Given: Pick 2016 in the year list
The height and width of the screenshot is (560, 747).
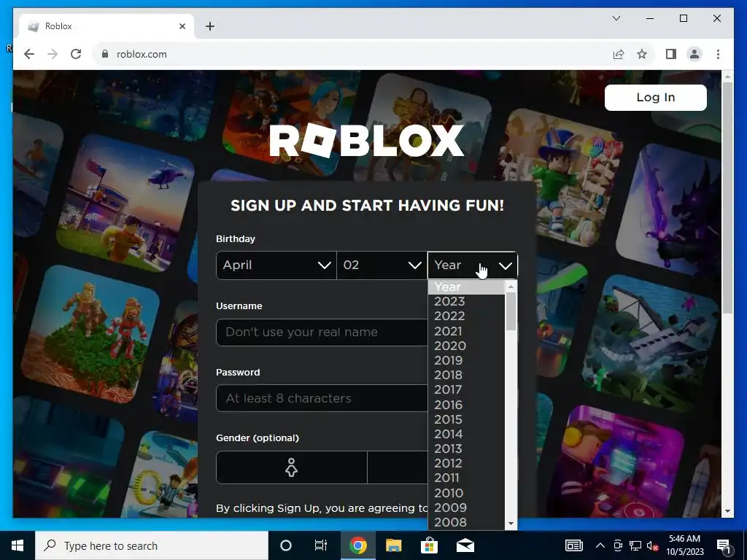Looking at the screenshot, I should pyautogui.click(x=466, y=405).
